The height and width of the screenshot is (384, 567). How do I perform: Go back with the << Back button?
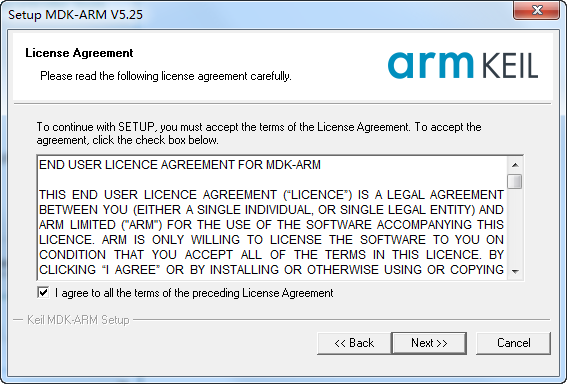(354, 343)
